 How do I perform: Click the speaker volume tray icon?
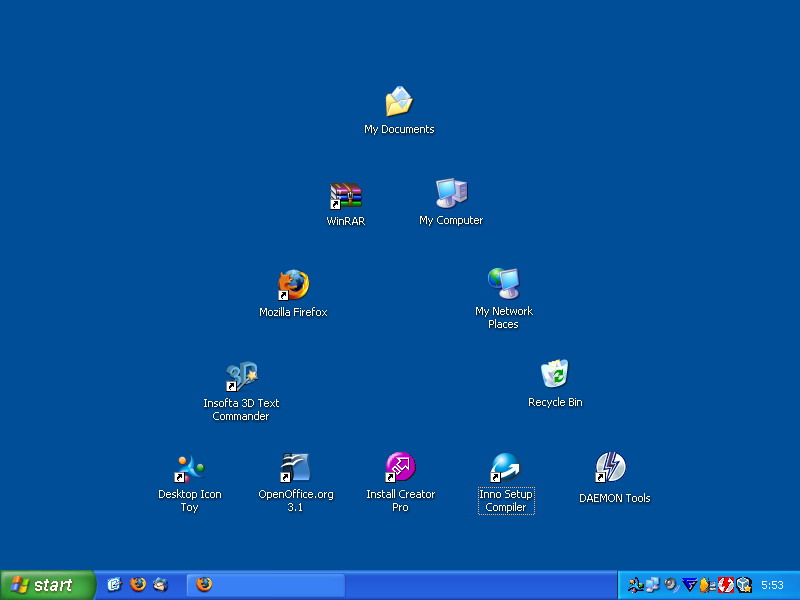pos(671,585)
